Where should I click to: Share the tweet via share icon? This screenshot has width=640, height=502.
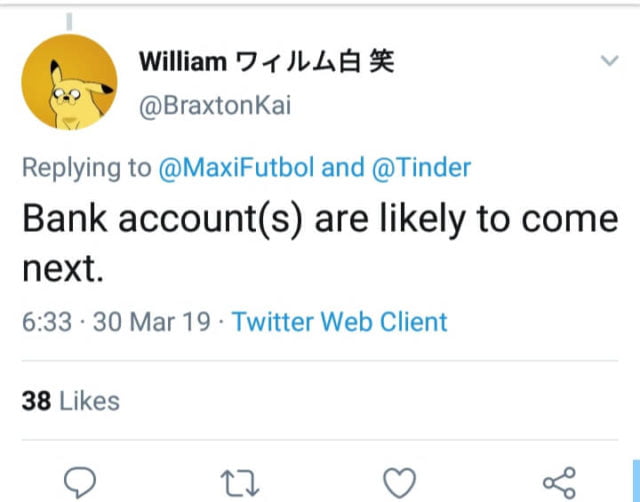point(558,482)
